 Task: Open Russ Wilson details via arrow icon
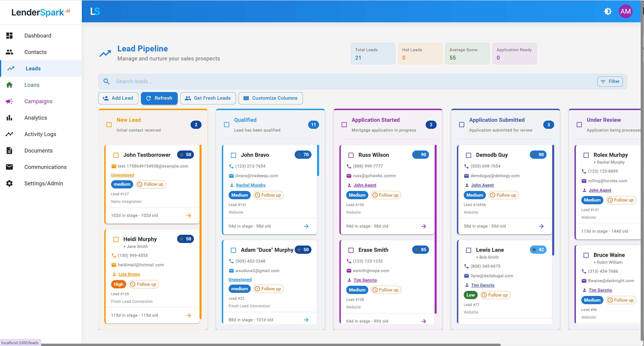tap(424, 226)
